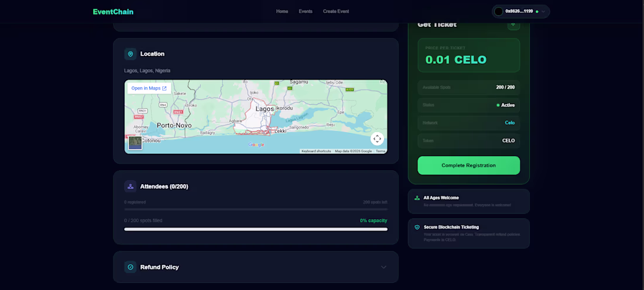
Task: Click the green wallet connection status dot
Action: [x=537, y=12]
